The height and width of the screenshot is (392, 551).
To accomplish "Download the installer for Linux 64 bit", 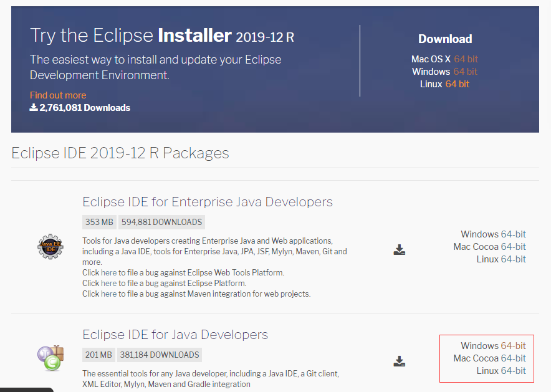I will click(x=456, y=84).
